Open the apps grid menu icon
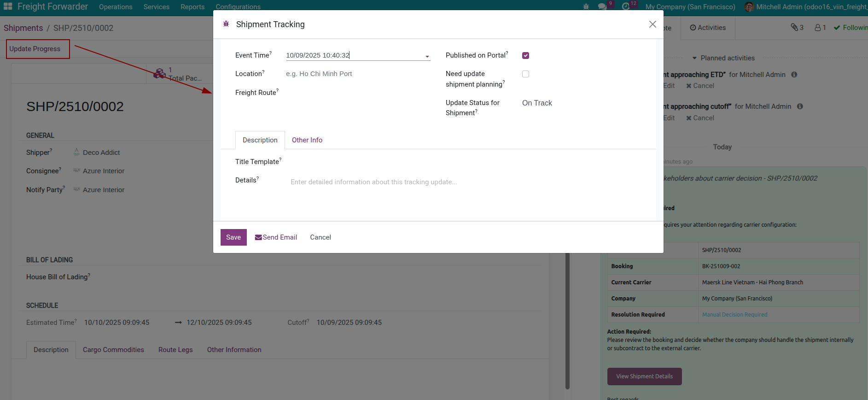This screenshot has width=868, height=400. pyautogui.click(x=8, y=6)
